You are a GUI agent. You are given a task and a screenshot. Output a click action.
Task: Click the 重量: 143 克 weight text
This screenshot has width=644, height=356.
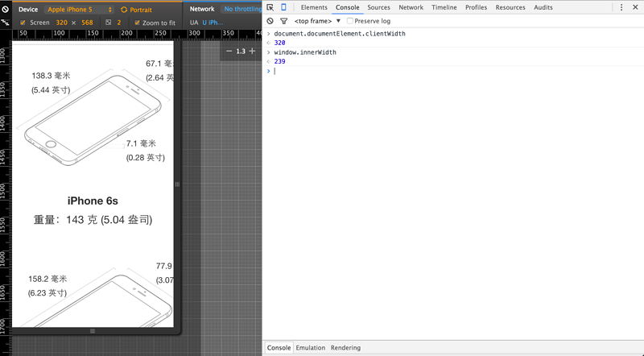tap(93, 220)
